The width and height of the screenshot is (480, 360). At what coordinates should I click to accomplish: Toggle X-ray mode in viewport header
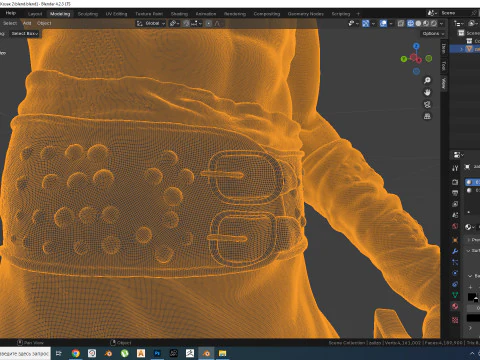coord(401,23)
